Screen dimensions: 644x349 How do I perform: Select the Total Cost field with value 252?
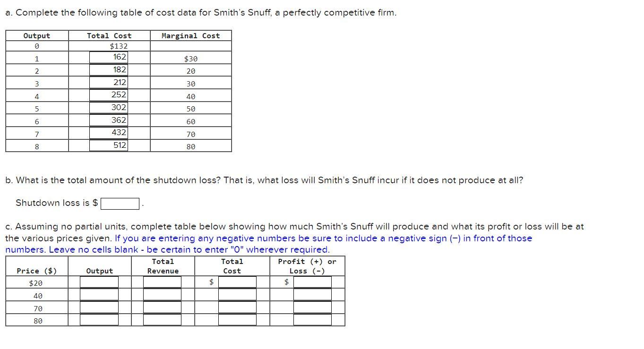coord(109,94)
